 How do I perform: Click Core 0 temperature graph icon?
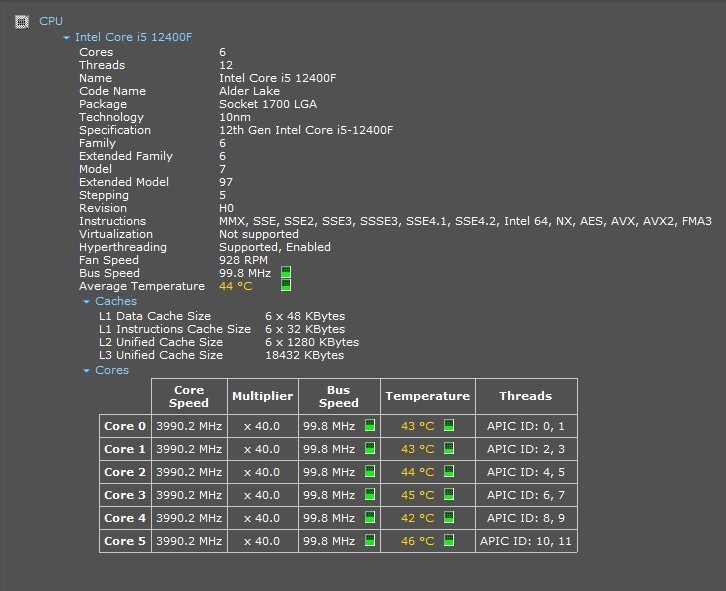point(449,425)
